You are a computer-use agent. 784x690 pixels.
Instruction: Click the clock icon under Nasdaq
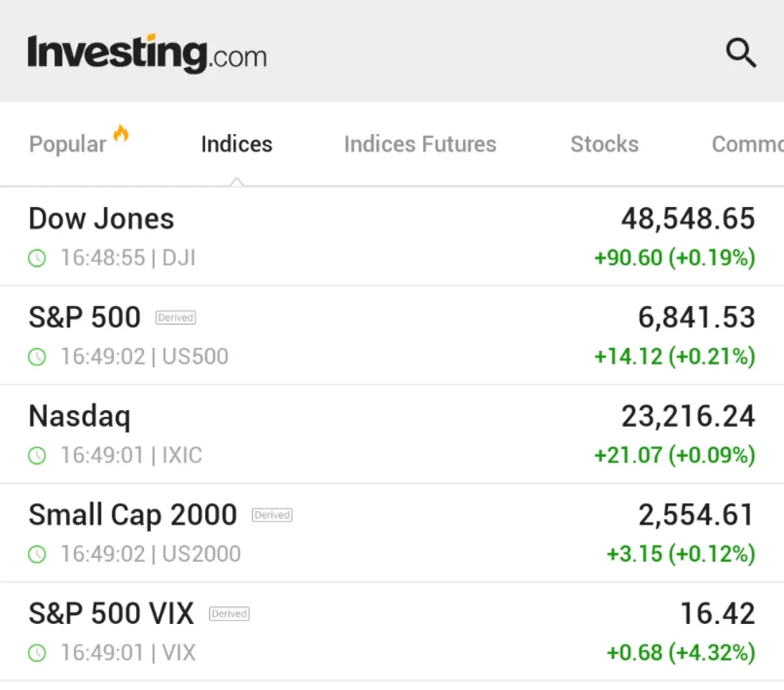(x=37, y=456)
